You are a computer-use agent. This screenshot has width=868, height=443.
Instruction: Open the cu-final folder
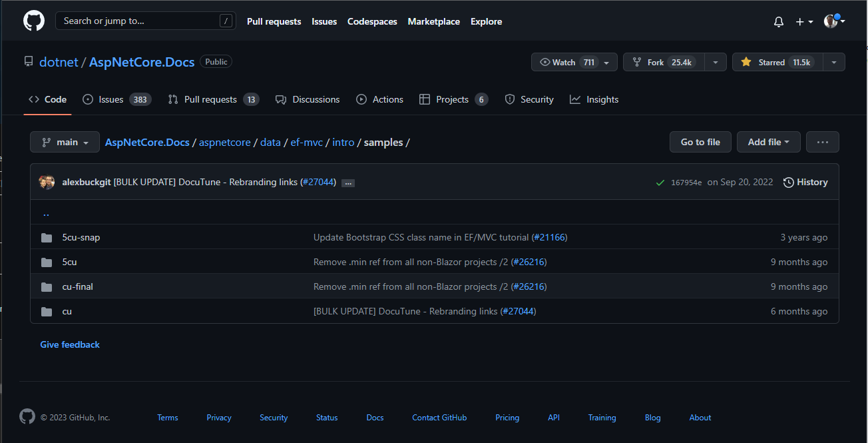point(77,286)
